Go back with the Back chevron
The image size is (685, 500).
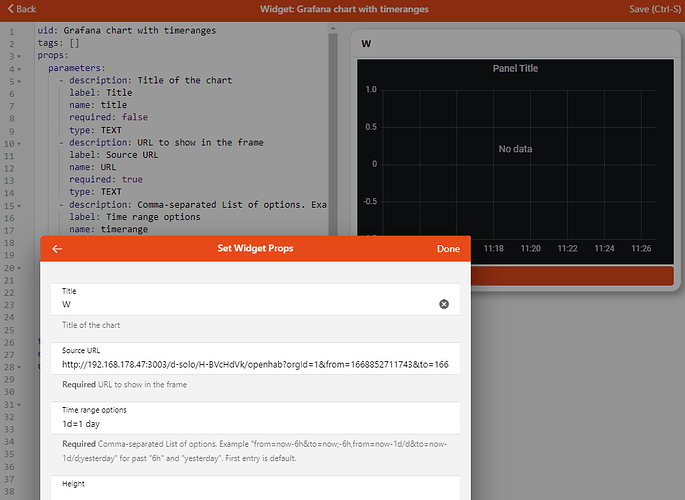click(21, 9)
